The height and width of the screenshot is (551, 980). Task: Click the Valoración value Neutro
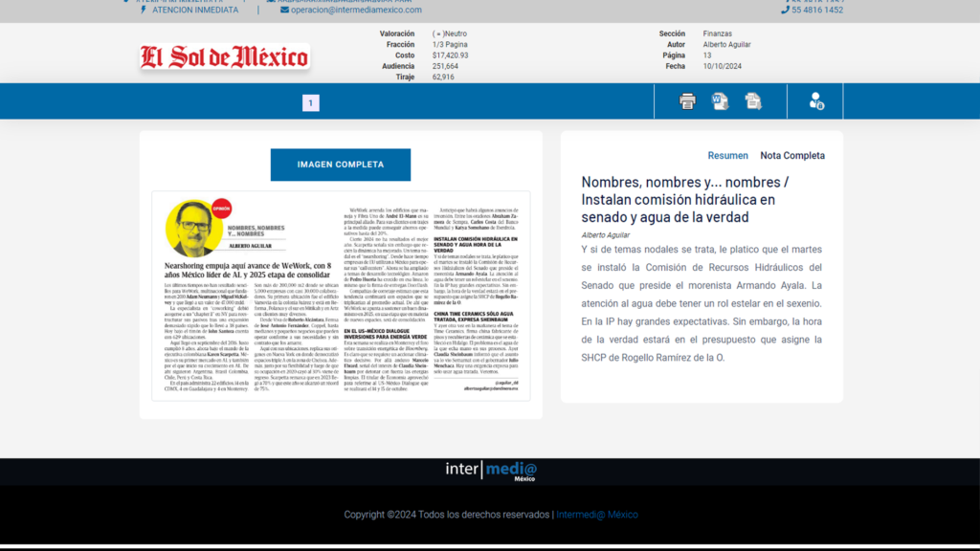coord(450,33)
